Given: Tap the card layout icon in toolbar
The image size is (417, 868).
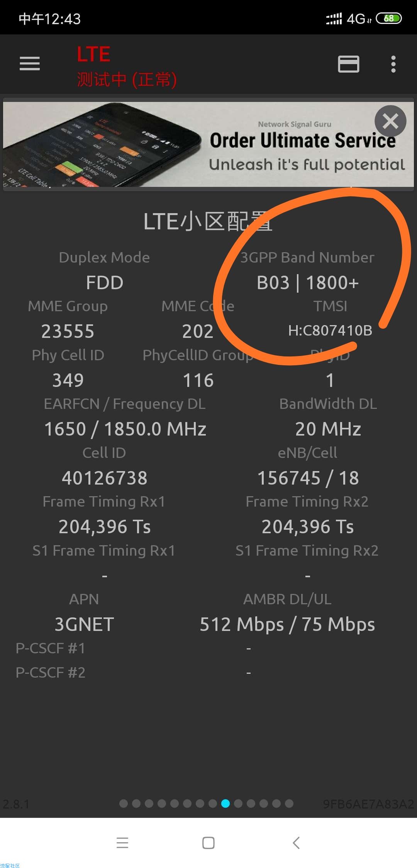Looking at the screenshot, I should (x=349, y=64).
